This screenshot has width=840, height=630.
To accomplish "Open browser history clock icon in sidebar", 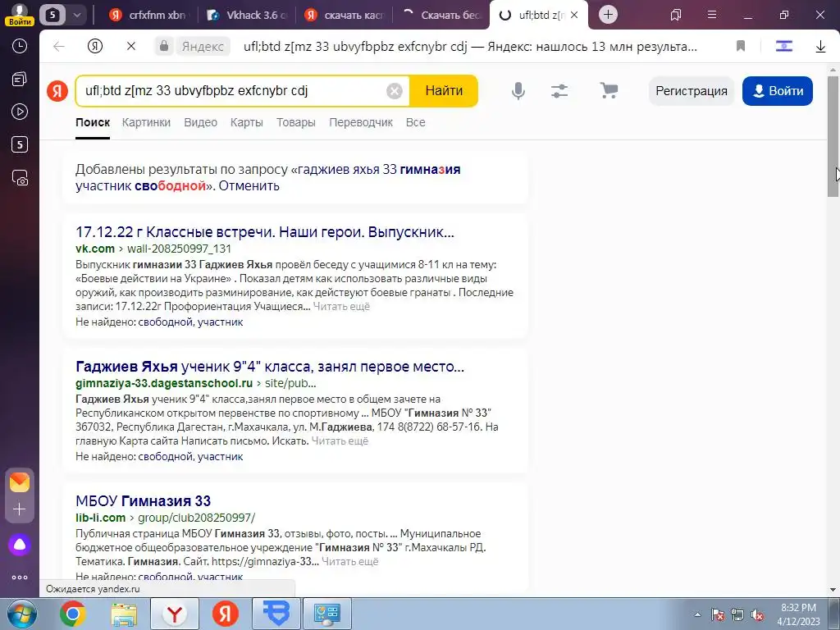I will point(20,46).
